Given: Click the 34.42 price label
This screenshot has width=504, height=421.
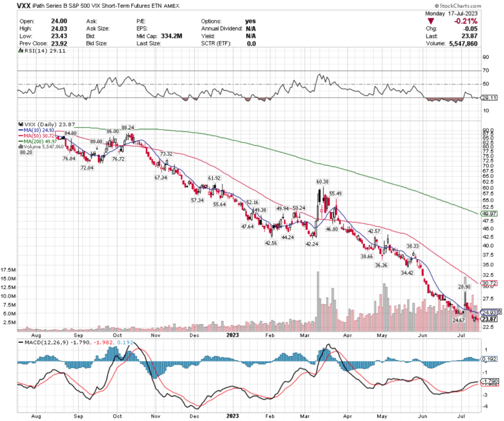Looking at the screenshot, I should tap(407, 273).
